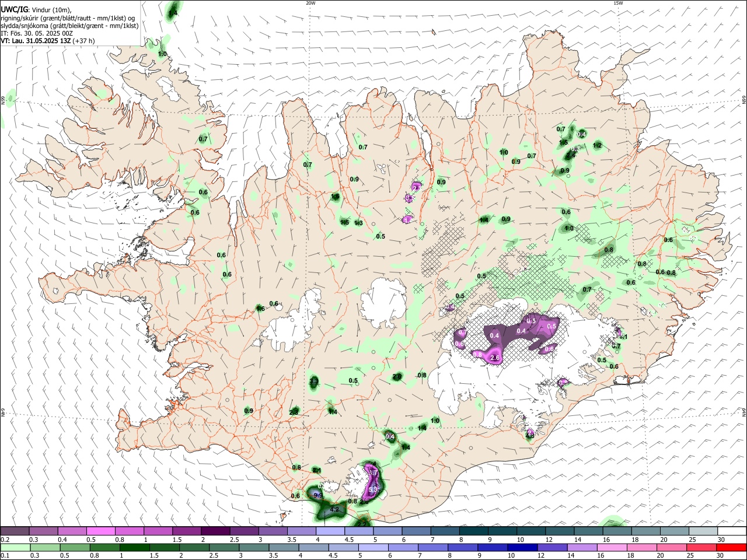Select the dark teal 8 snow legend swatch
This screenshot has width=747, height=560.
point(474,531)
